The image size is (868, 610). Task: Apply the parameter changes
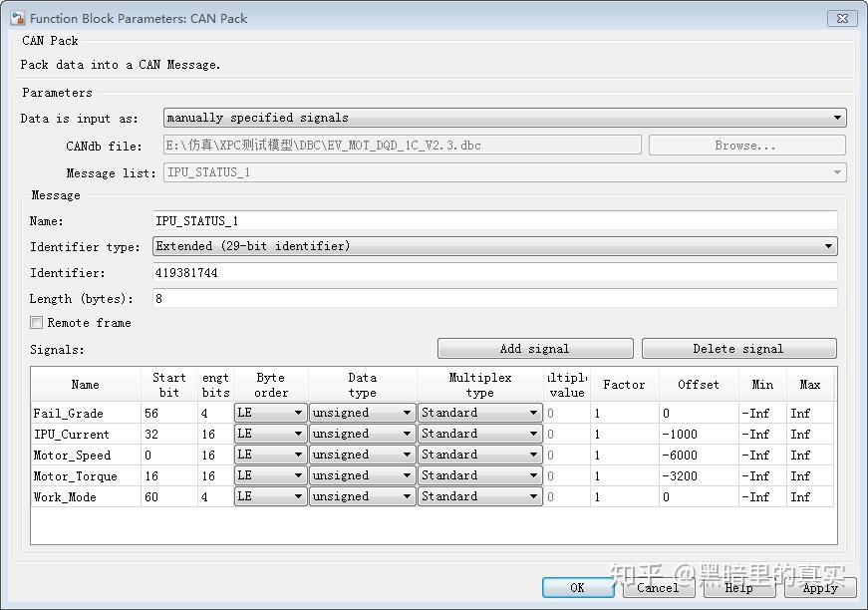click(818, 588)
